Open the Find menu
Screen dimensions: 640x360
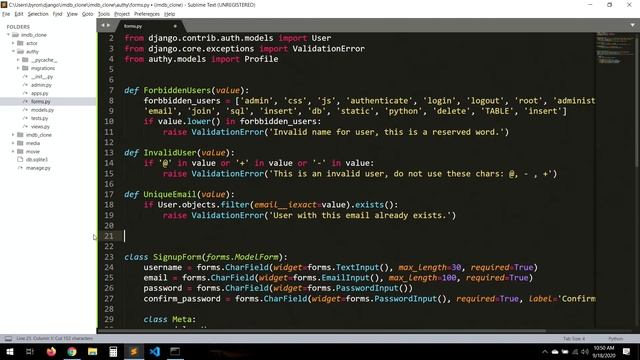[x=58, y=14]
